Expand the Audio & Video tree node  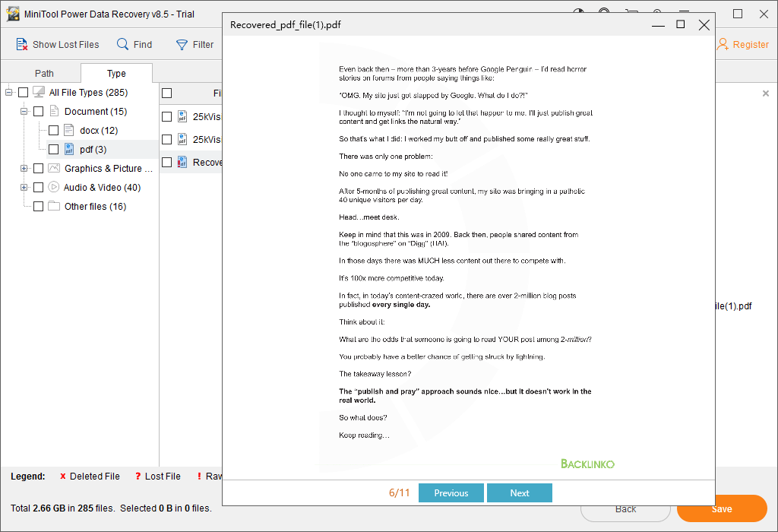click(x=24, y=187)
